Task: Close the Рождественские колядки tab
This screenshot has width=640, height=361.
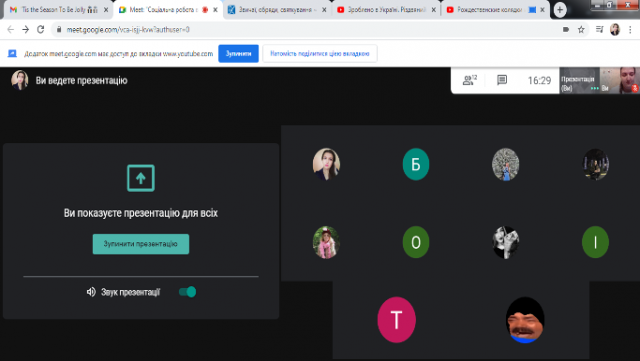Action: (x=542, y=9)
